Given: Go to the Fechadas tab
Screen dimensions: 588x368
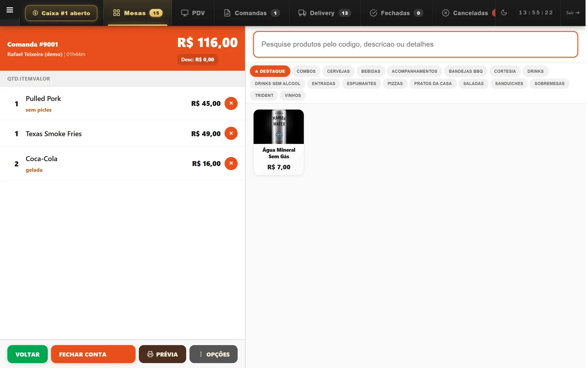Looking at the screenshot, I should coord(396,13).
